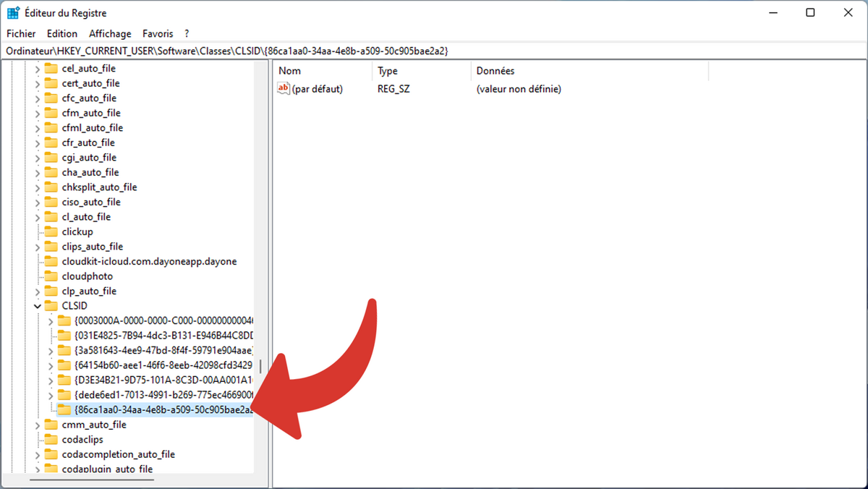The width and height of the screenshot is (868, 489).
Task: Click the cel_auto_file folder icon
Action: 51,68
